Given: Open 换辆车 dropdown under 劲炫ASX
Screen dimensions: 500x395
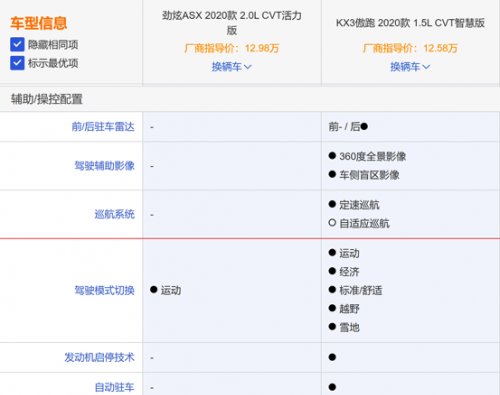Looking at the screenshot, I should 232,67.
